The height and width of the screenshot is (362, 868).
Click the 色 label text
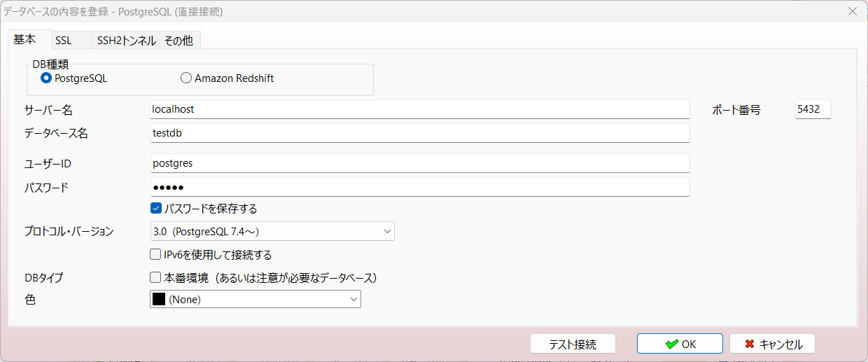[30, 299]
